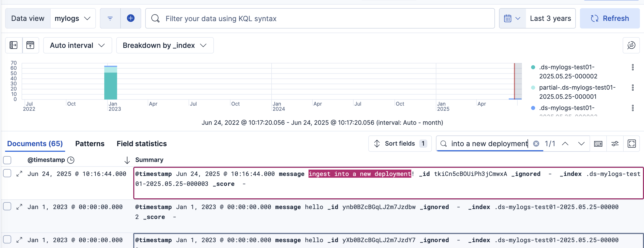Click the Last 3 years date range
The image size is (644, 248).
[x=550, y=18]
